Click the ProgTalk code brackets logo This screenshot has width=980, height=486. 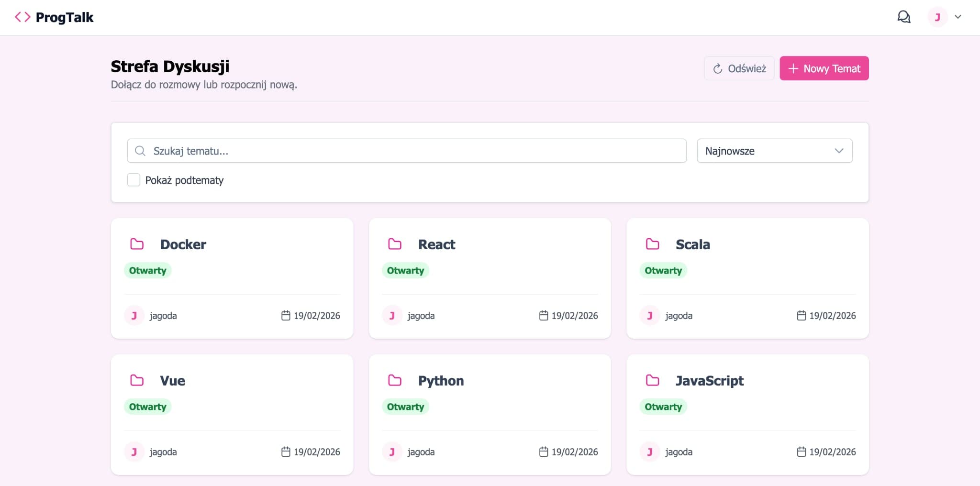(x=22, y=17)
